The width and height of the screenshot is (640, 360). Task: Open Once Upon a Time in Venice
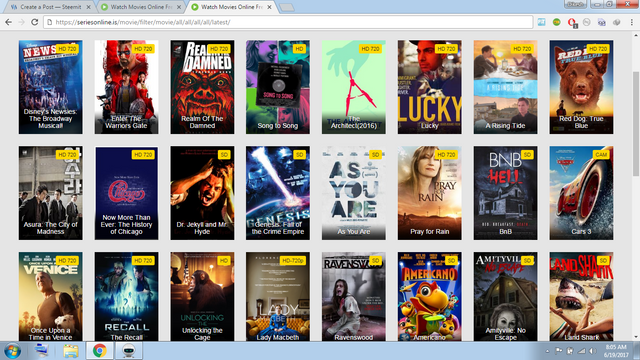50,296
